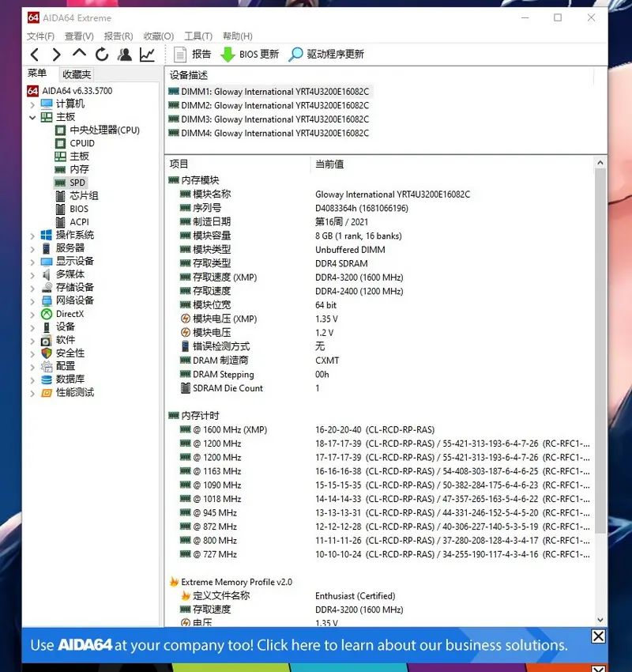Go forward with the right arrow
This screenshot has height=672, width=632.
click(x=57, y=55)
